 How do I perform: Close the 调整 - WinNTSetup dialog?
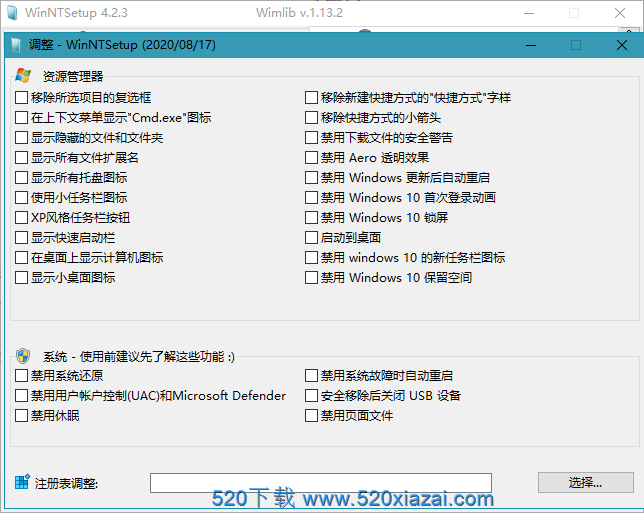[x=622, y=45]
